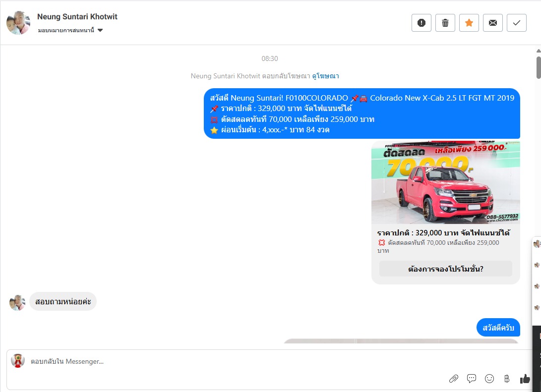
Task: Click the baht payment request icon
Action: coord(507,379)
